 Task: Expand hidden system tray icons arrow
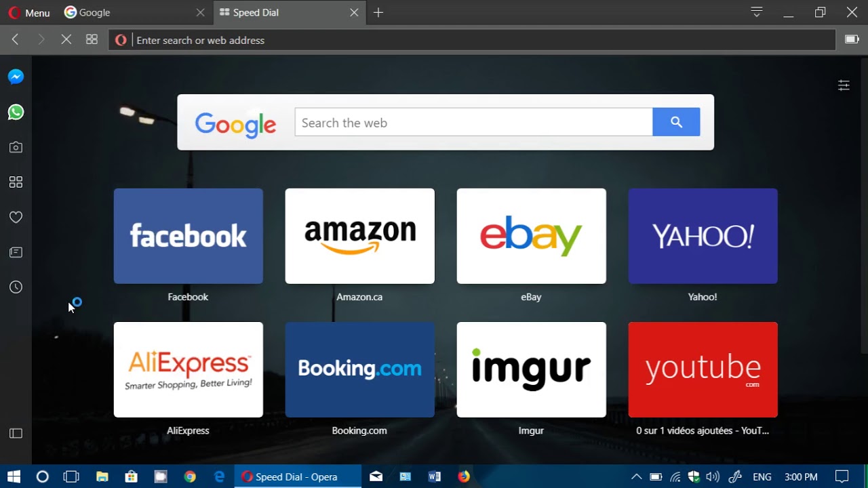[636, 476]
